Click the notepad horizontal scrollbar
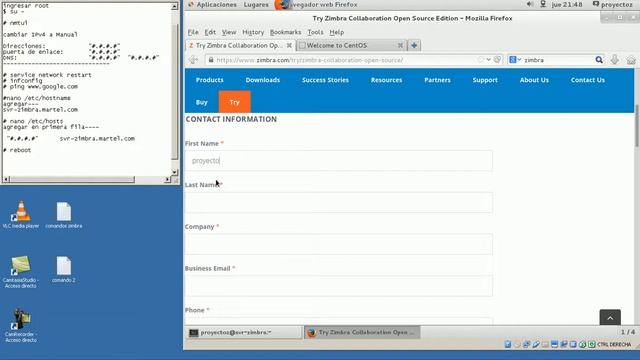 coord(72,179)
